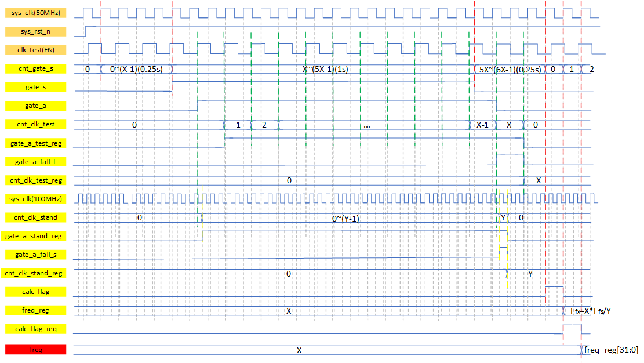Select the calc_flag_req signal label
The width and height of the screenshot is (644, 363).
click(36, 329)
